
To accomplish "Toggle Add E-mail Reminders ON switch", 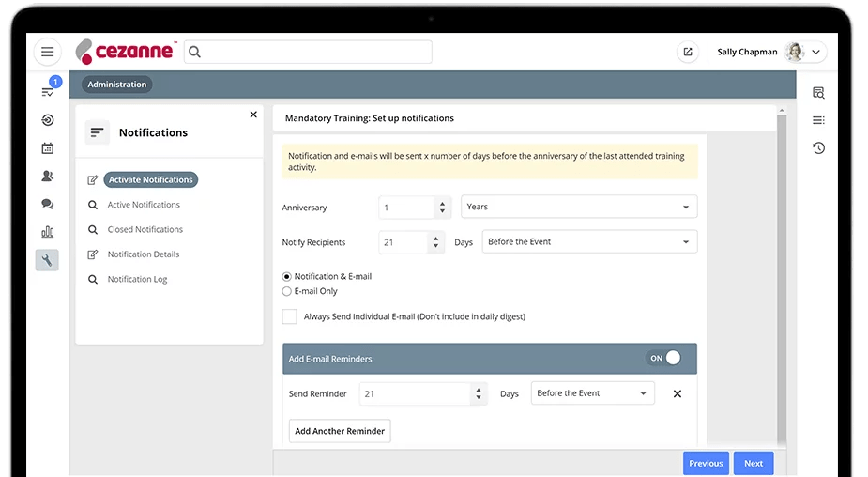I will pyautogui.click(x=663, y=358).
